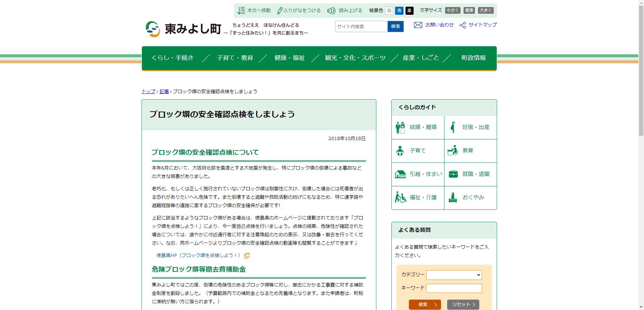Enable 大きく text size option
Viewport: 644px width, 310px height.
click(486, 10)
